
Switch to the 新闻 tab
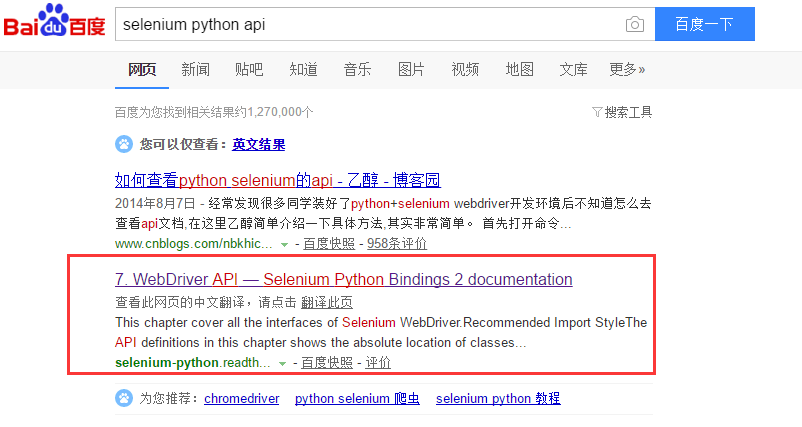pyautogui.click(x=195, y=69)
